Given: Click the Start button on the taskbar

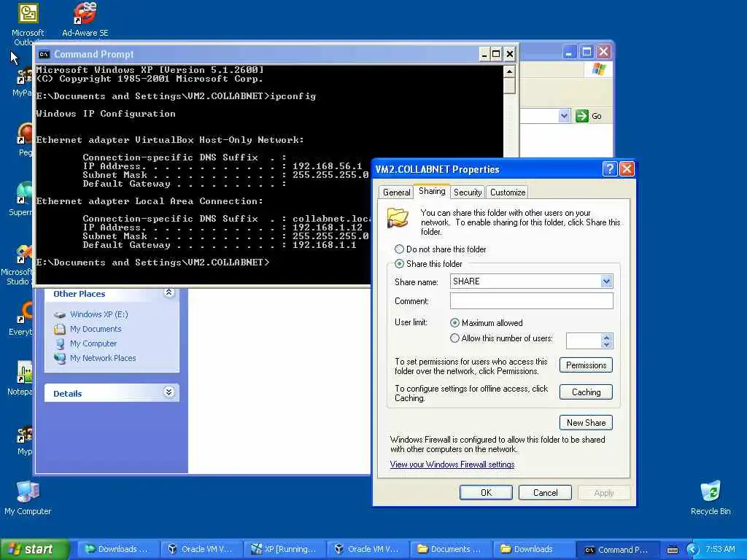Looking at the screenshot, I should [x=34, y=549].
